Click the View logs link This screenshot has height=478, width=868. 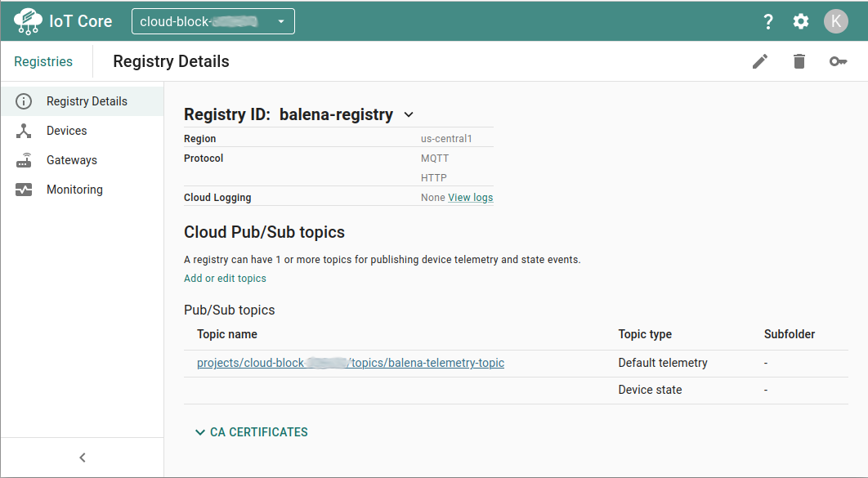(x=470, y=198)
